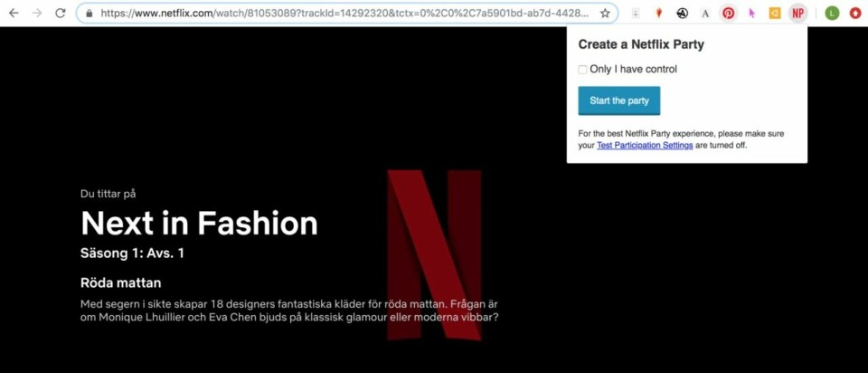Click the browser back arrow

tap(14, 14)
